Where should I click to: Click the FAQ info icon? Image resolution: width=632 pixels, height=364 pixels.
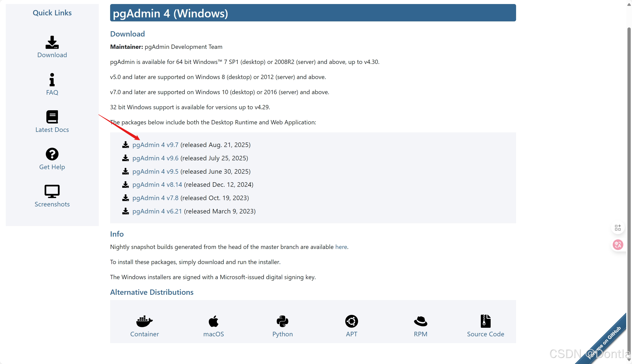[x=52, y=80]
